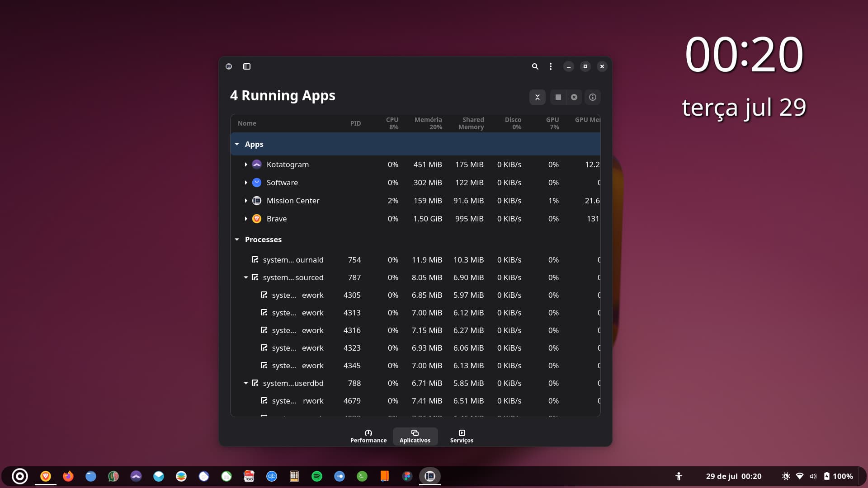Screen dimensions: 868x488
Task: Click the collapse-all rows button
Action: (537, 97)
